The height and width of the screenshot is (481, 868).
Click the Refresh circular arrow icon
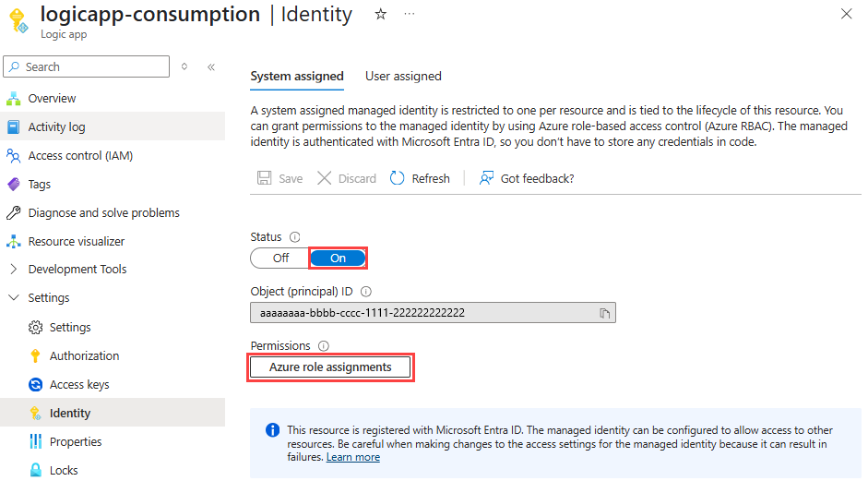pos(397,178)
